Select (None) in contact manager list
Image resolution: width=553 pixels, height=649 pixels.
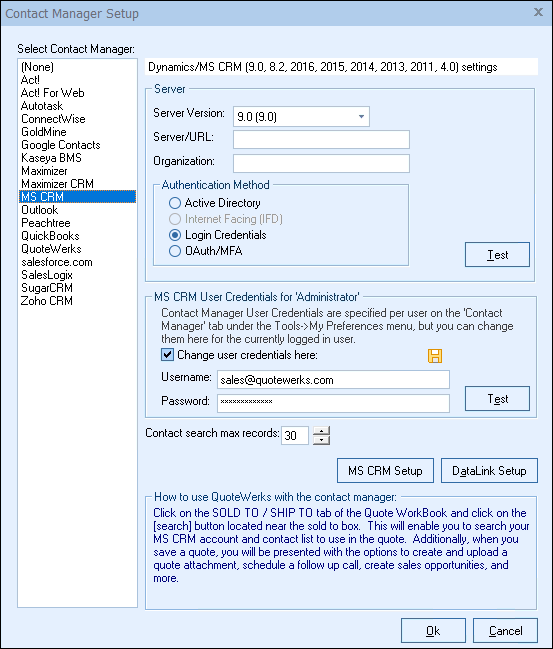pyautogui.click(x=77, y=67)
